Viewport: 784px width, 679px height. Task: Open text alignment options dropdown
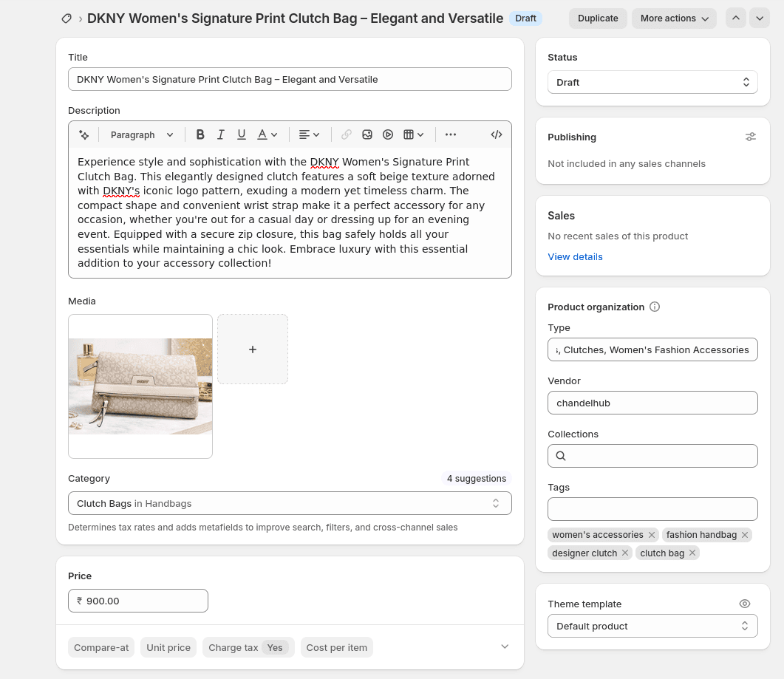(x=309, y=134)
